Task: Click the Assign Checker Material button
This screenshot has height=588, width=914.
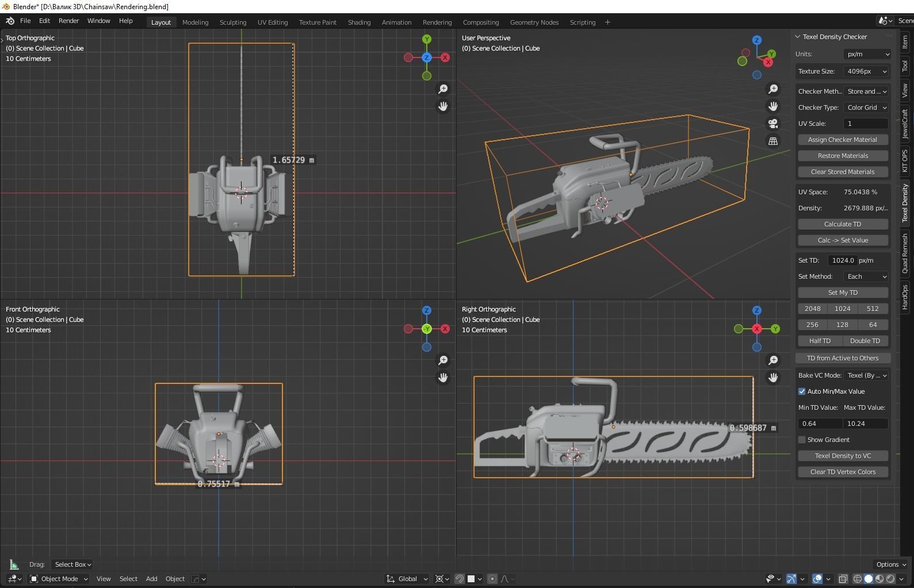Action: (x=843, y=140)
